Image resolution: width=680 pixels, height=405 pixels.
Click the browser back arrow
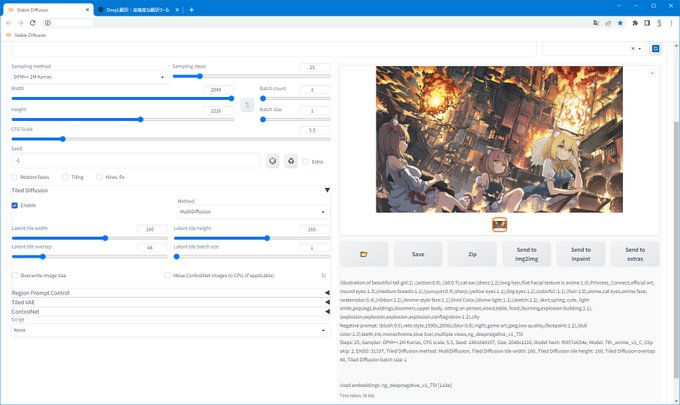tap(9, 23)
